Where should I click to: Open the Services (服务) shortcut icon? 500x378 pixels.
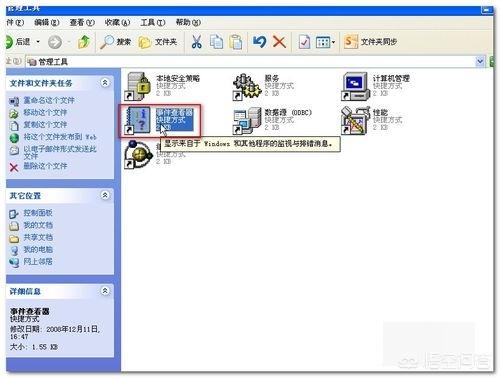coord(247,87)
